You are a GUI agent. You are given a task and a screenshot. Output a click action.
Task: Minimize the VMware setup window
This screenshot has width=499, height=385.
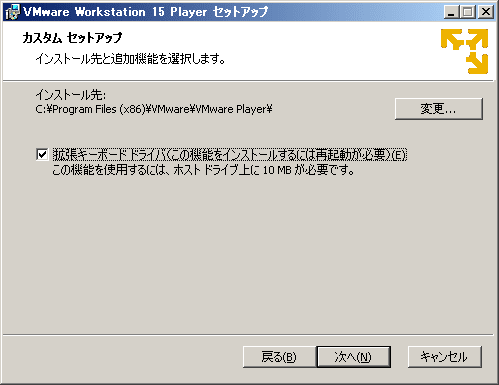(451, 12)
